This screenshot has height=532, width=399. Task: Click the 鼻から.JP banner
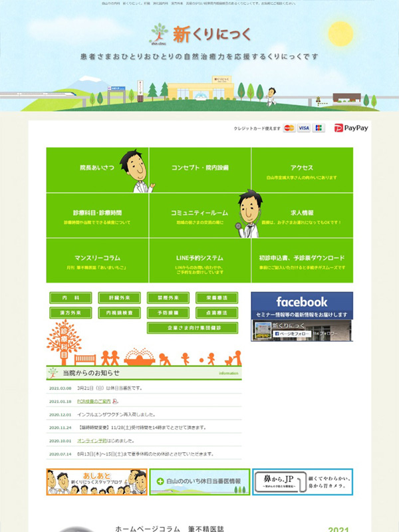pyautogui.click(x=303, y=481)
